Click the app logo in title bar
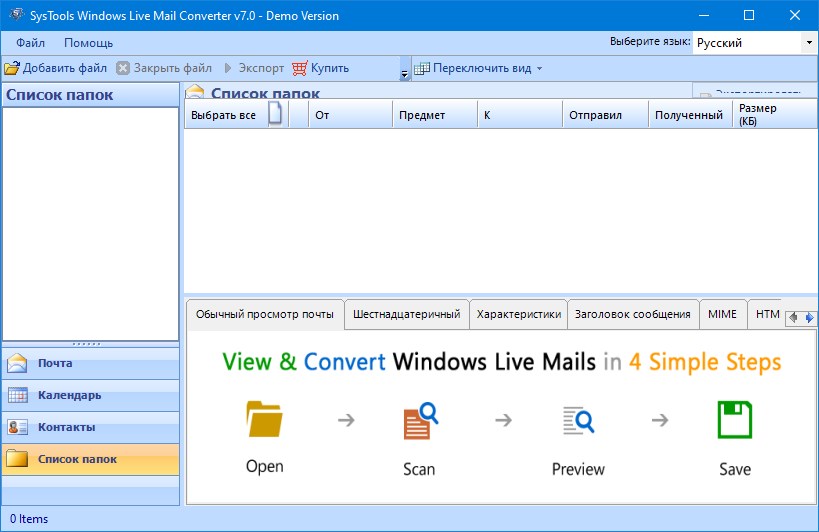This screenshot has height=532, width=819. [x=17, y=15]
